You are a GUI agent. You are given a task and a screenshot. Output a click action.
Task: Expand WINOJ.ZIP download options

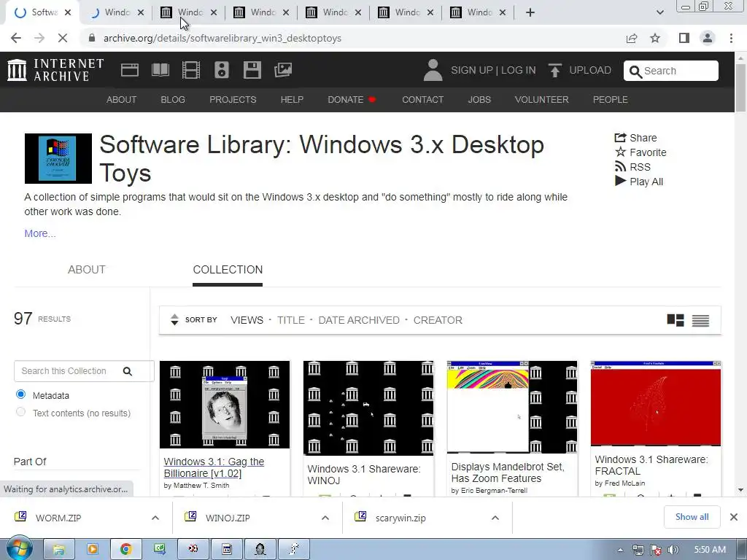pos(325,518)
